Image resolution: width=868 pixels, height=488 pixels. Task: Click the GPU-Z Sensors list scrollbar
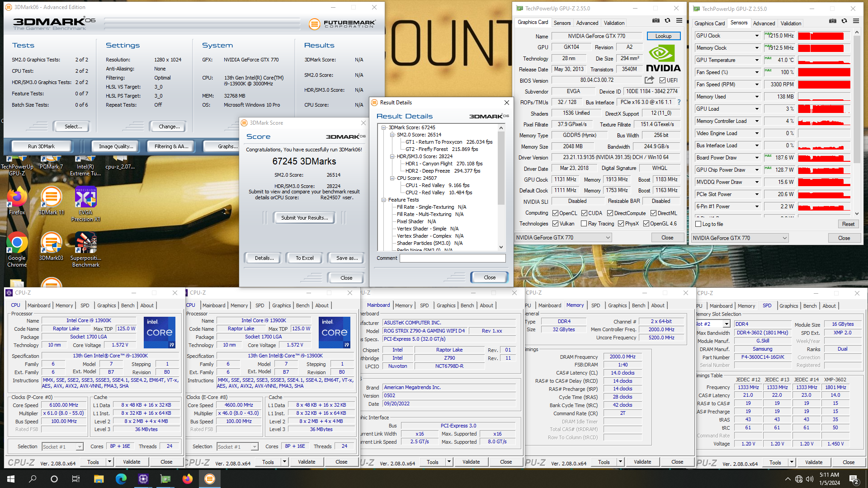(x=857, y=123)
